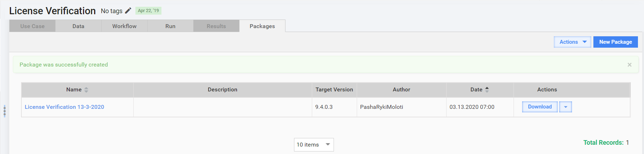
Task: Dismiss the success message with X
Action: point(629,65)
